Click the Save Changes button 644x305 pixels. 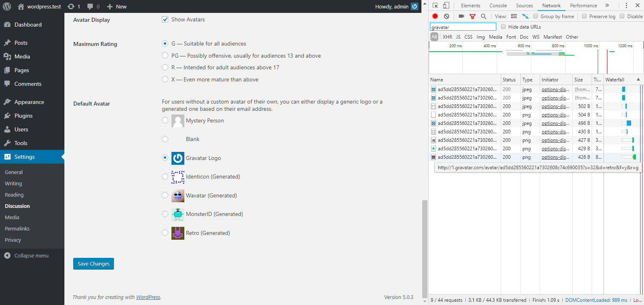93,264
